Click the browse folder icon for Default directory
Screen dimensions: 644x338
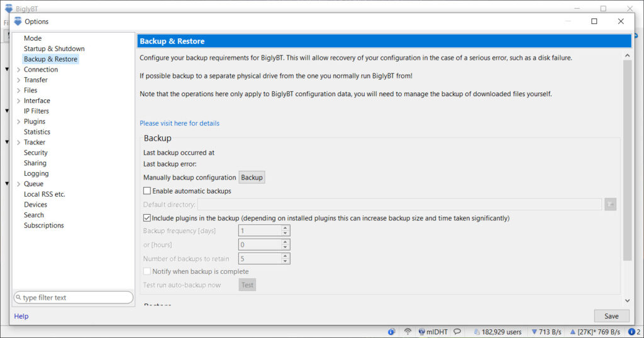pos(610,204)
